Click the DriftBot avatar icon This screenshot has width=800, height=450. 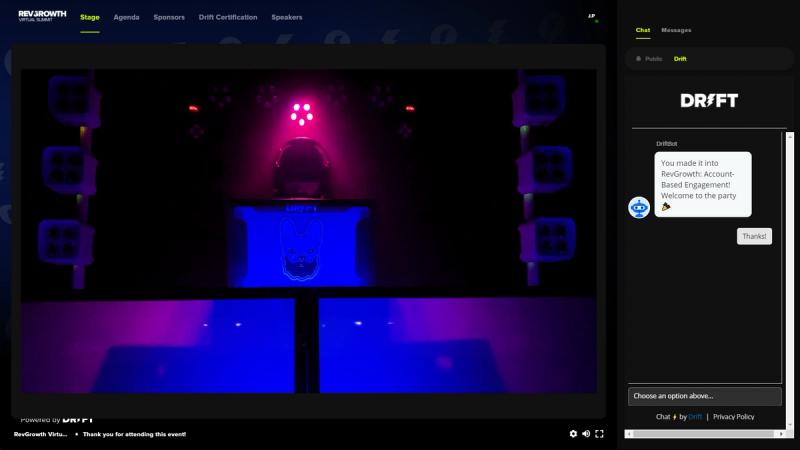[639, 208]
